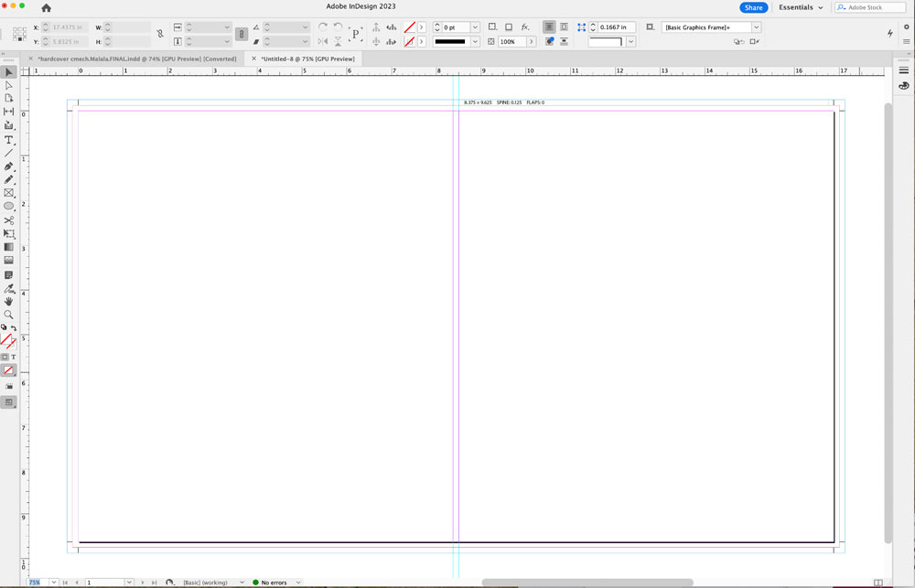Click the Quick Apply lightning icon
The width and height of the screenshot is (915, 588).
[890, 34]
